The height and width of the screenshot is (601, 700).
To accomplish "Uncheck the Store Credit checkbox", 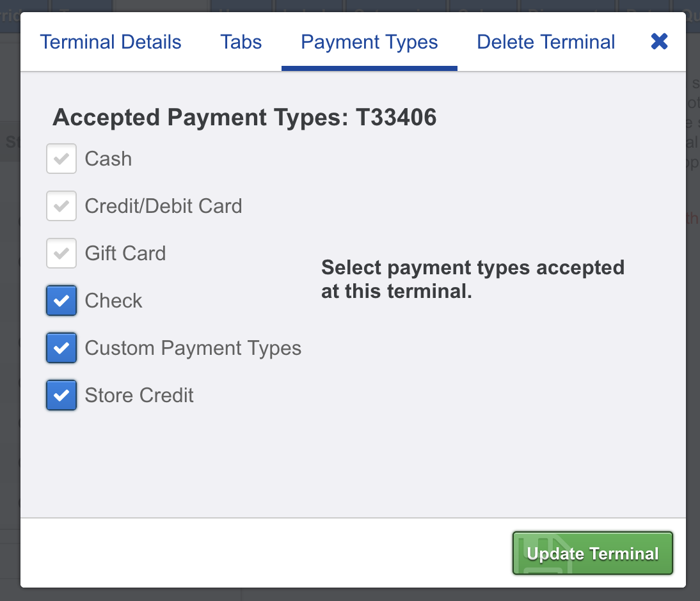I will coord(61,395).
